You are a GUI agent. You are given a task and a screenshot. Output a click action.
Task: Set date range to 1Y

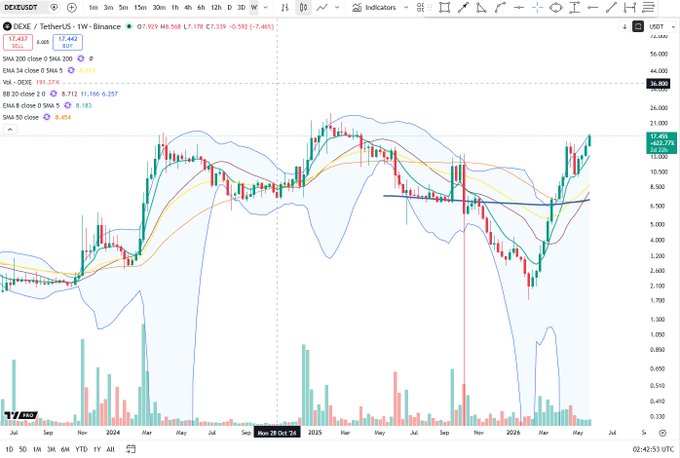[x=97, y=449]
